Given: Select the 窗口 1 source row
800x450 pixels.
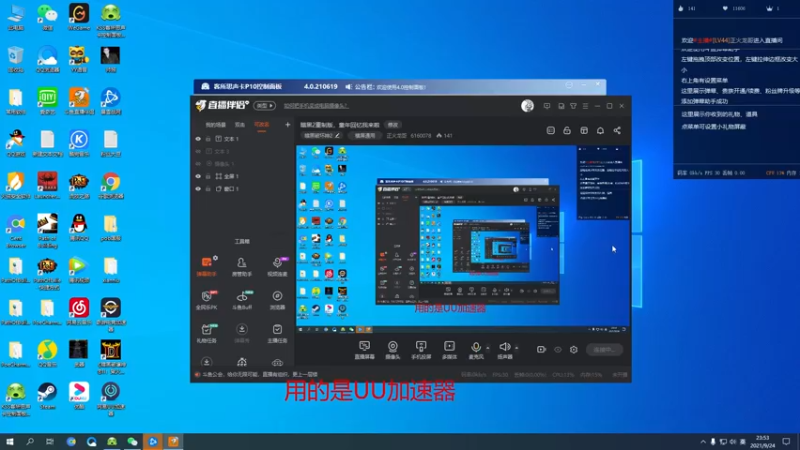Looking at the screenshot, I should click(x=242, y=189).
